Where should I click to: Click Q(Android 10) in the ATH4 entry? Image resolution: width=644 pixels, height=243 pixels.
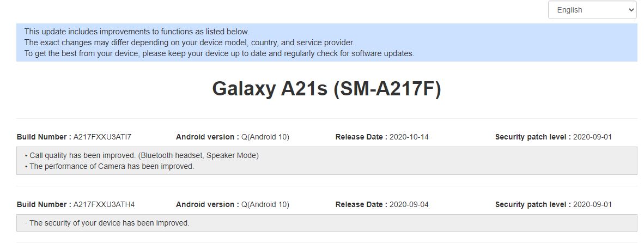click(265, 204)
